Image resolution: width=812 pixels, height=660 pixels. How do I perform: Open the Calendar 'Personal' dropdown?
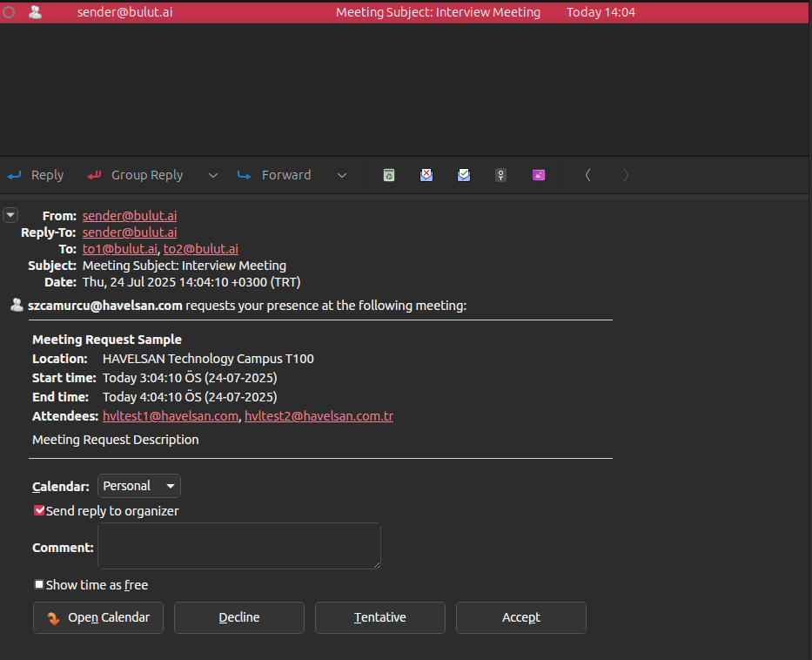tap(139, 486)
